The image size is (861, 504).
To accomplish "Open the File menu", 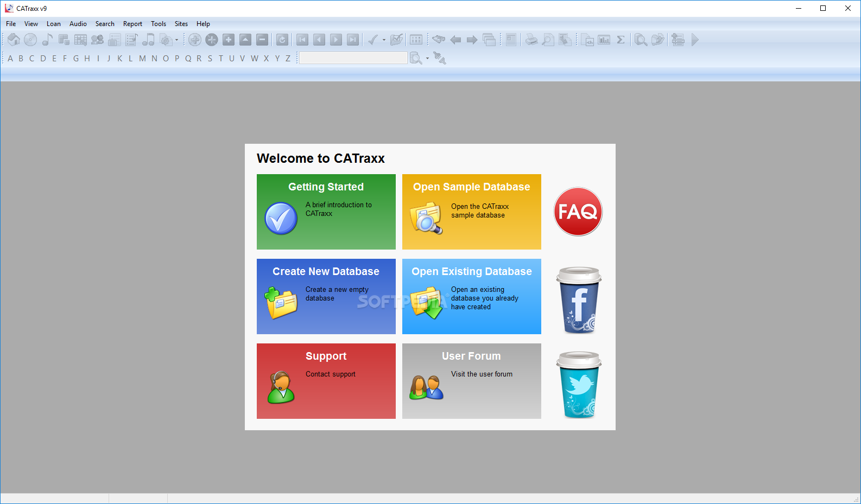I will pos(11,24).
